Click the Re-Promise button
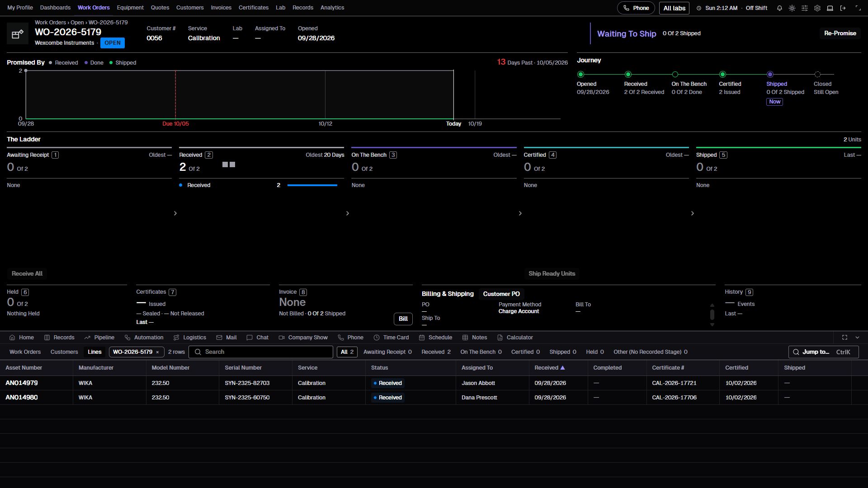The width and height of the screenshot is (868, 488). coord(840,33)
